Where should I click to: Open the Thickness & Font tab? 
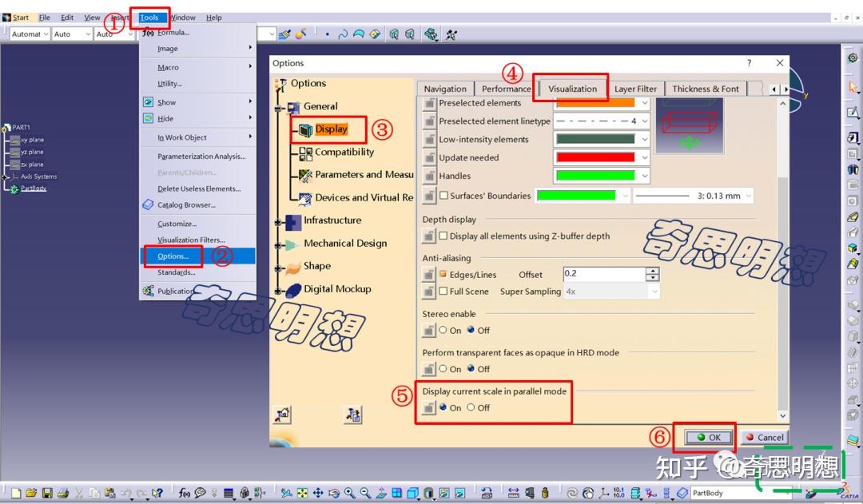(706, 89)
